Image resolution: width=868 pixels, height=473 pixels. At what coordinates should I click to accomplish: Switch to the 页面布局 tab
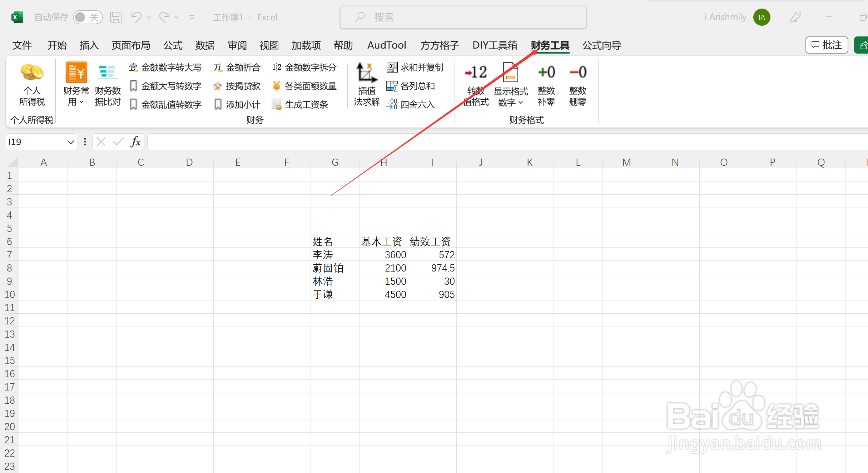point(131,45)
